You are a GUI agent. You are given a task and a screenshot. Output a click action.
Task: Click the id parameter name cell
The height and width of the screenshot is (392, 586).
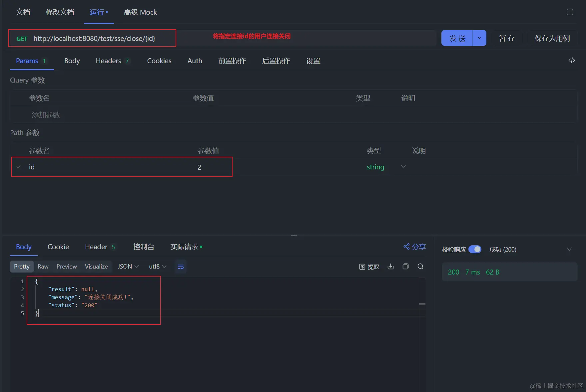[32, 167]
